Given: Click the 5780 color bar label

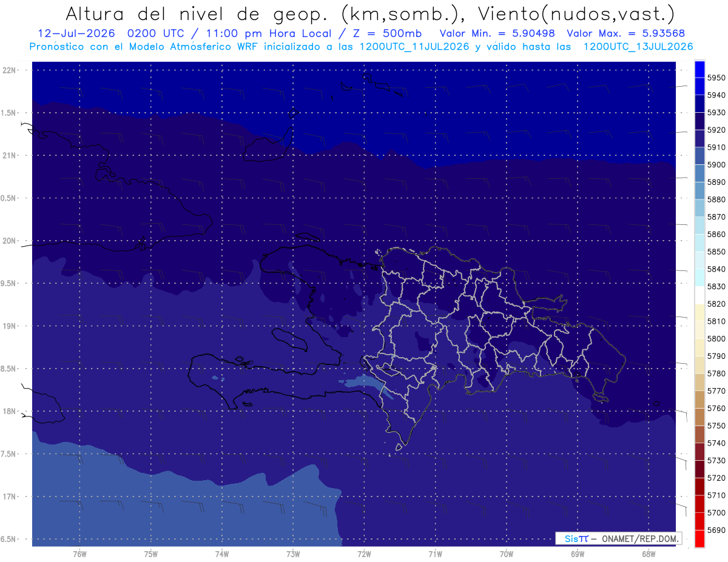Looking at the screenshot, I should pyautogui.click(x=716, y=373).
